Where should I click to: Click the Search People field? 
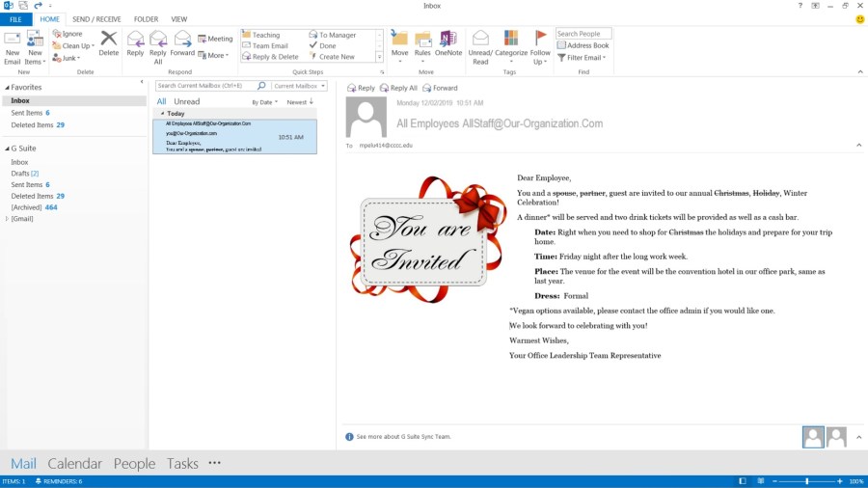click(583, 34)
